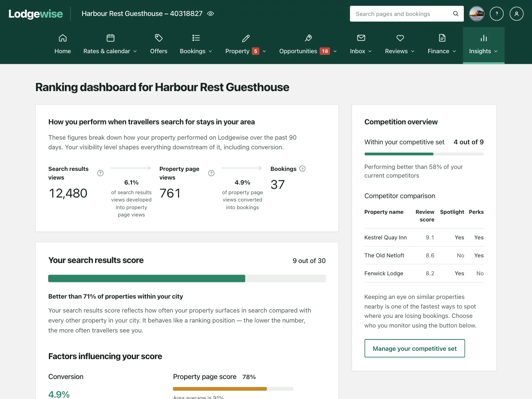
Task: Expand the Opportunities menu chevron
Action: (335, 51)
